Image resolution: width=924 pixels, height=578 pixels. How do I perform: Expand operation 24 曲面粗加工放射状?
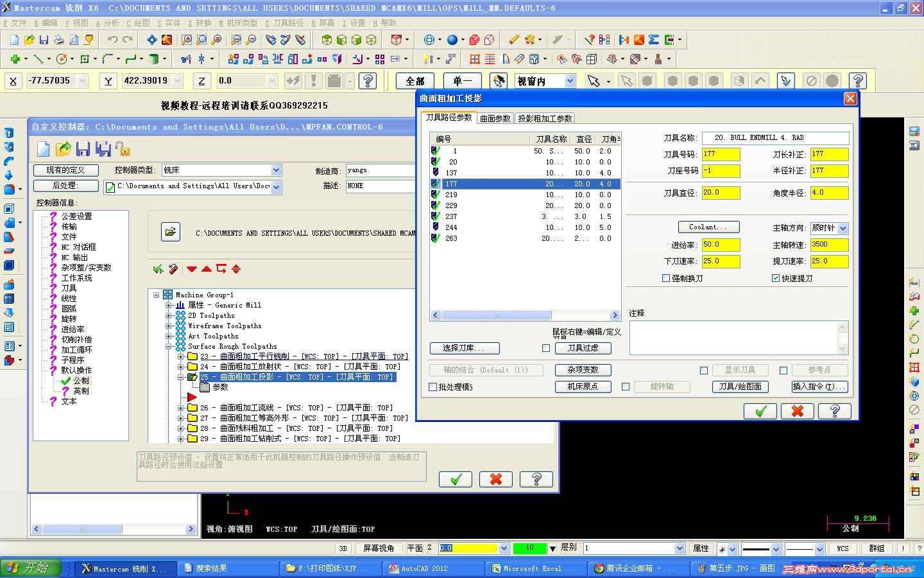click(x=181, y=367)
